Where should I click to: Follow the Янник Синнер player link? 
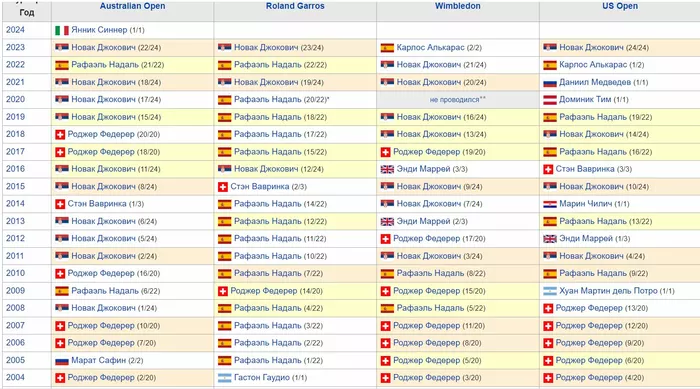[99, 30]
